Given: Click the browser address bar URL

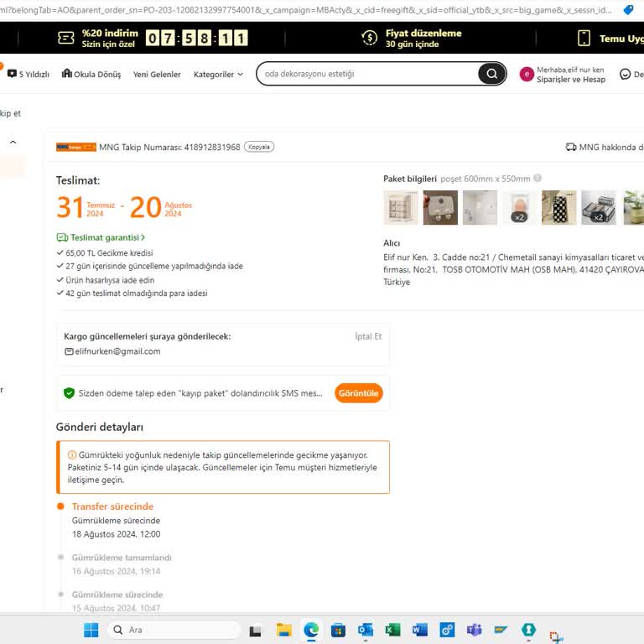Looking at the screenshot, I should coord(305,10).
